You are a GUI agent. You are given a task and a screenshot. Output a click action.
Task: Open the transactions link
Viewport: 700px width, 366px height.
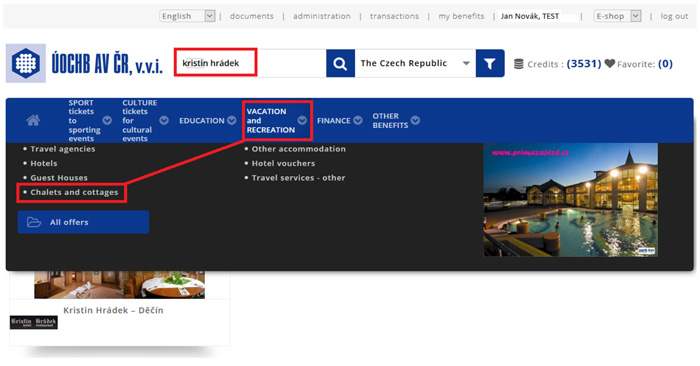[394, 16]
